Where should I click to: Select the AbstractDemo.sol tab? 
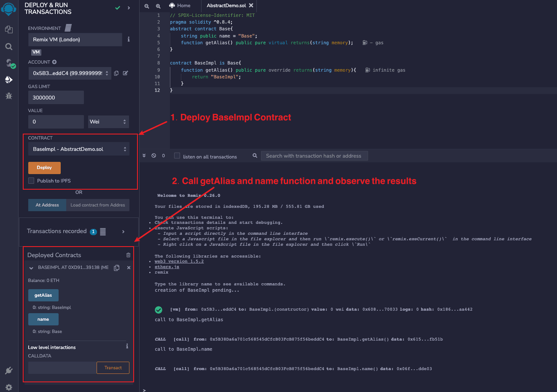pos(226,5)
